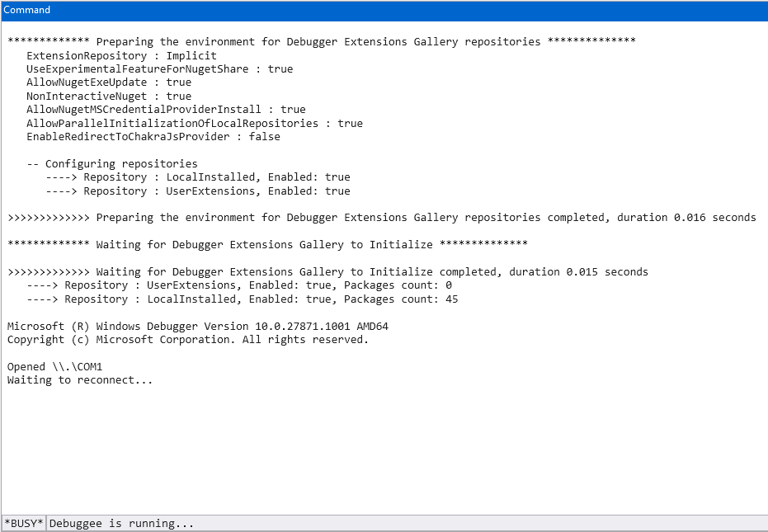Click the 'EnableRedirectToChakraJsProvider : false' line
Image resolution: width=768 pixels, height=532 pixels.
pos(153,137)
